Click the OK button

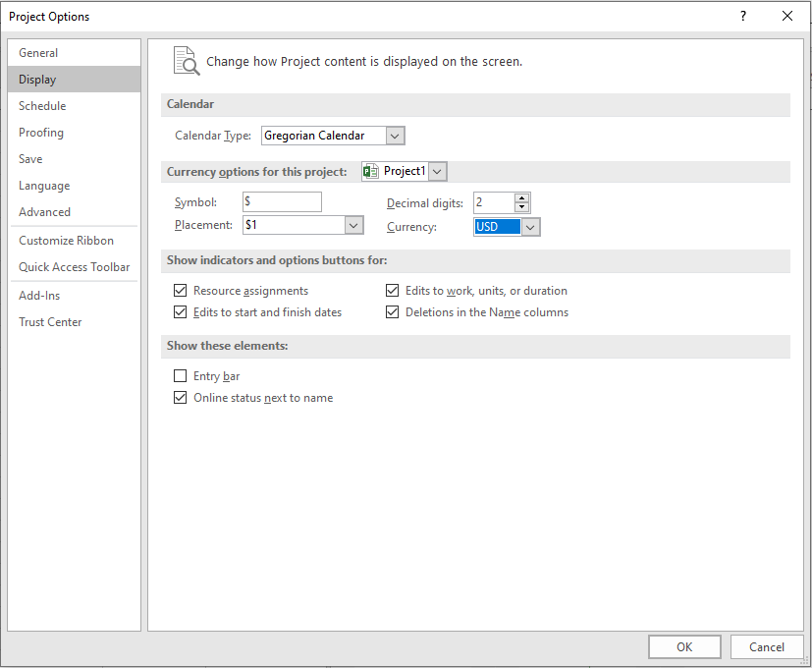(684, 646)
